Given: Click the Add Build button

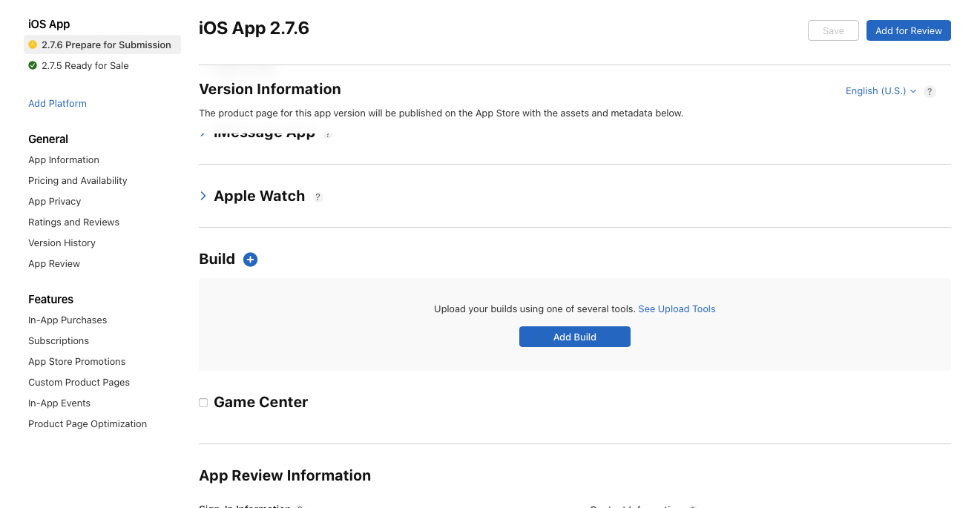Looking at the screenshot, I should point(575,337).
